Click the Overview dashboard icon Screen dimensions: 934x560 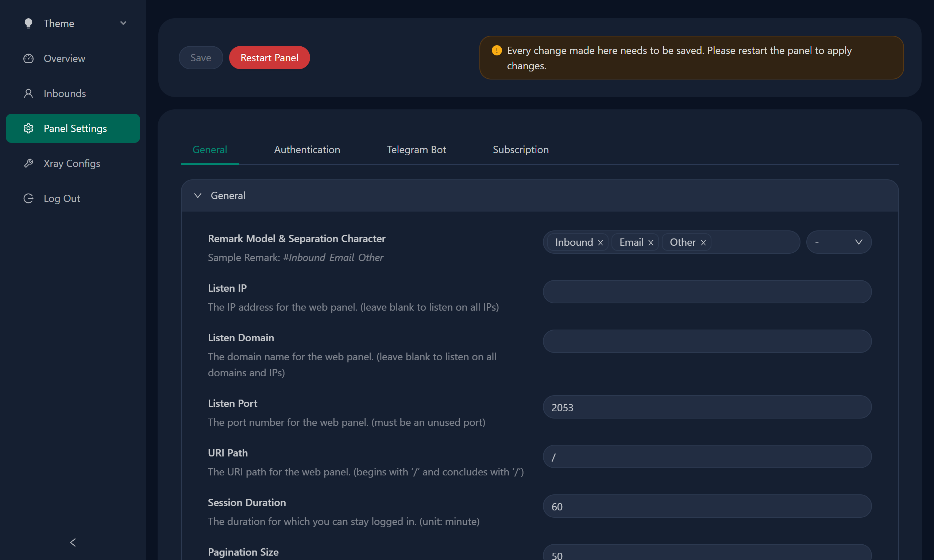point(28,58)
